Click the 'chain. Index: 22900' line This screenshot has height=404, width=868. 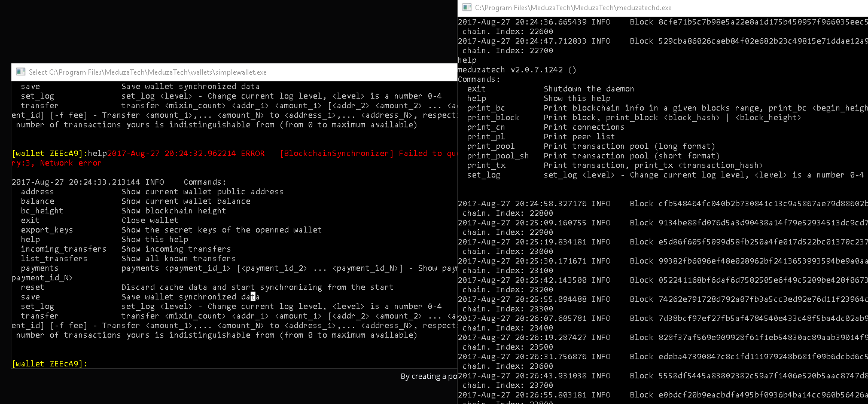pyautogui.click(x=508, y=232)
